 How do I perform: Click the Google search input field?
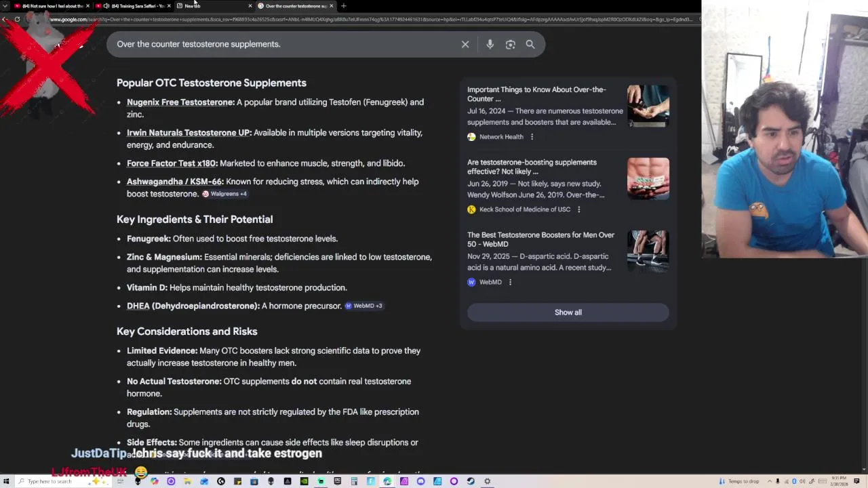click(285, 44)
